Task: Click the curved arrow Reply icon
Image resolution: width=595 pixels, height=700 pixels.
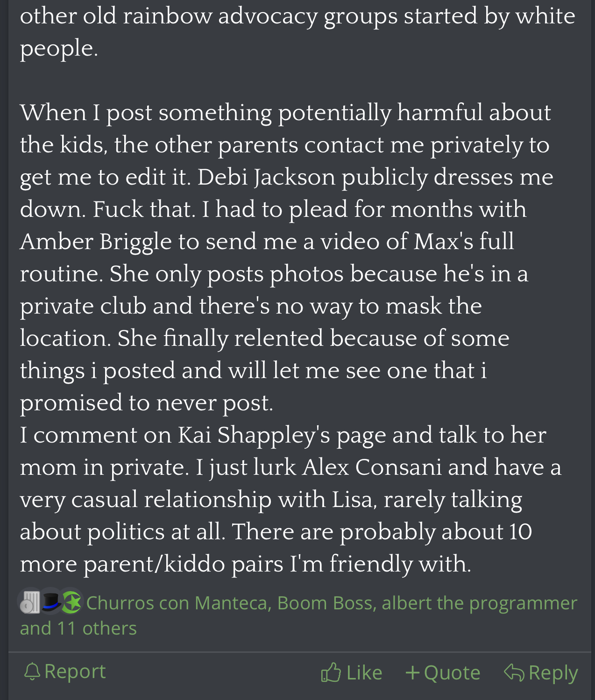Action: [514, 672]
